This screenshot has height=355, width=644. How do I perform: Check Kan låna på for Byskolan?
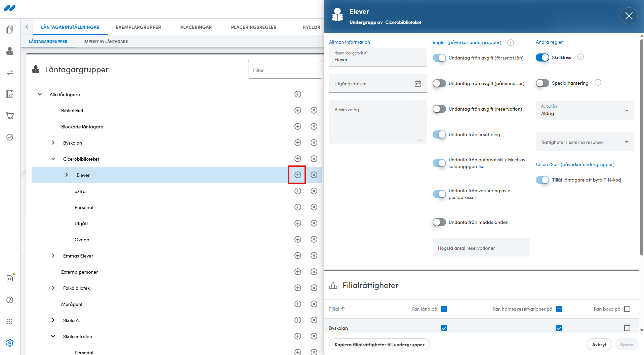click(x=444, y=328)
